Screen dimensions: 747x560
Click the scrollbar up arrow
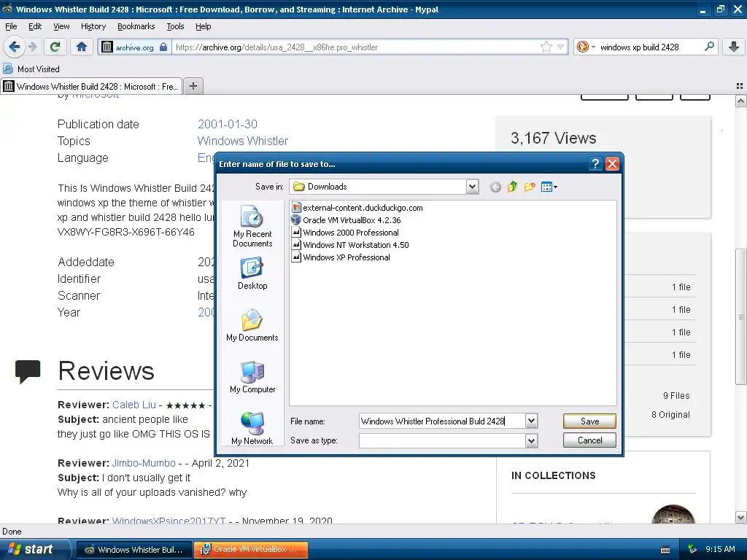tap(740, 101)
